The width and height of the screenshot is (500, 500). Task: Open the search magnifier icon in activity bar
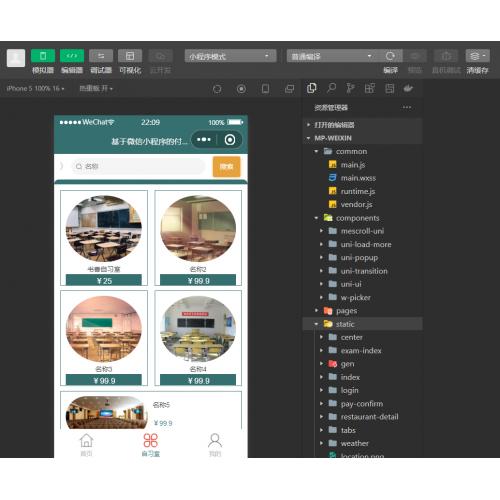point(331,88)
